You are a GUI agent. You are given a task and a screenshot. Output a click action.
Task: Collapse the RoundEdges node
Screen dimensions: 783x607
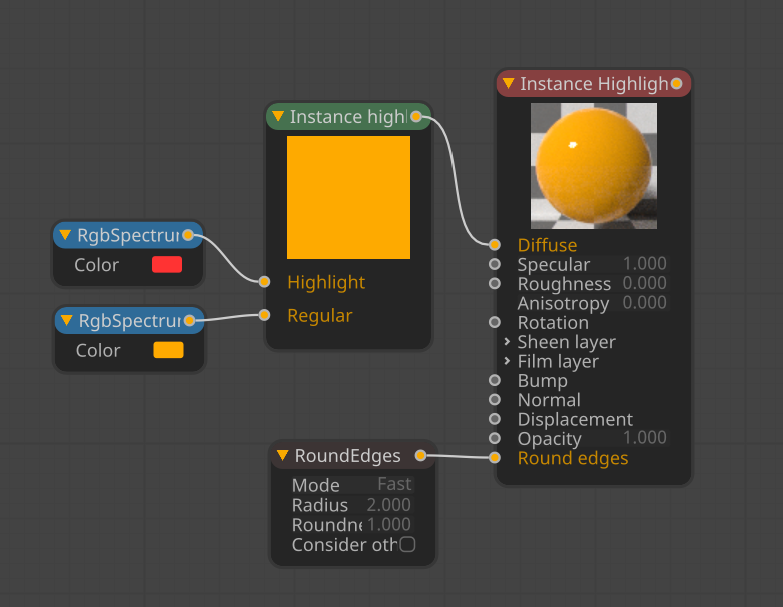[283, 457]
